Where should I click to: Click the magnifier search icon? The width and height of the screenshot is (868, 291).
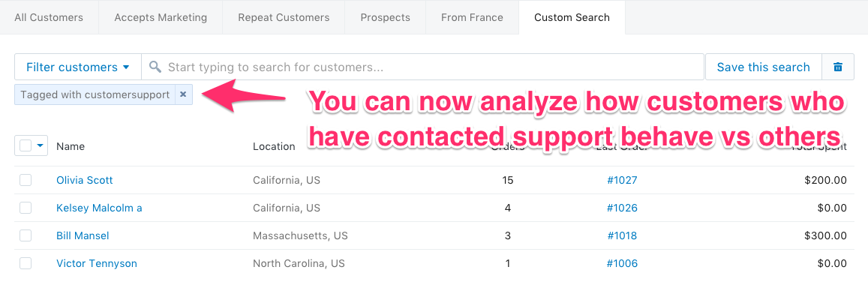[x=155, y=67]
